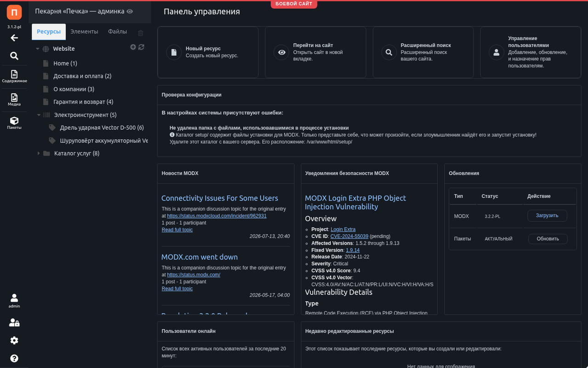Click the 3.1.2-pl version label

pos(14,27)
